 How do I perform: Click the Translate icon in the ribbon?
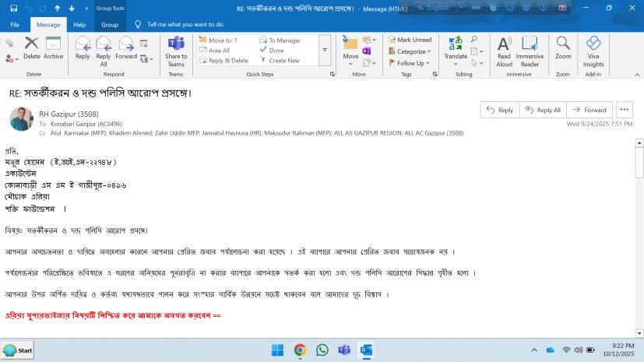point(456,48)
